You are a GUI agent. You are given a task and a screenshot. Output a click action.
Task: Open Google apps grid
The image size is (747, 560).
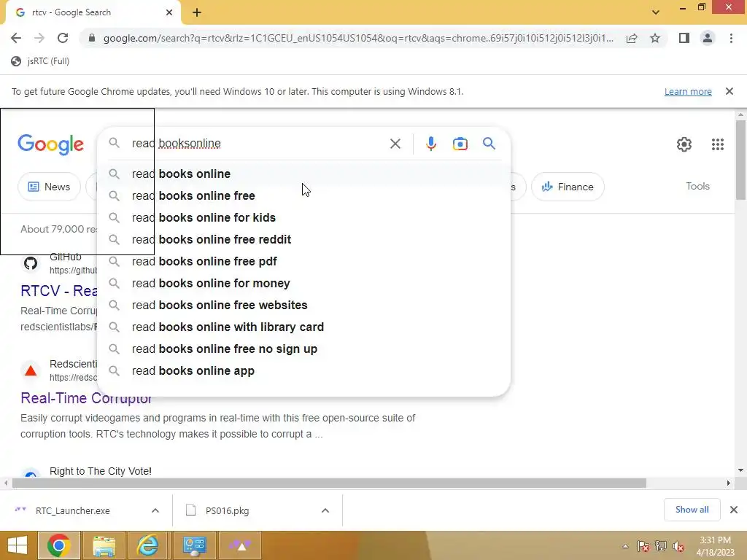718,144
